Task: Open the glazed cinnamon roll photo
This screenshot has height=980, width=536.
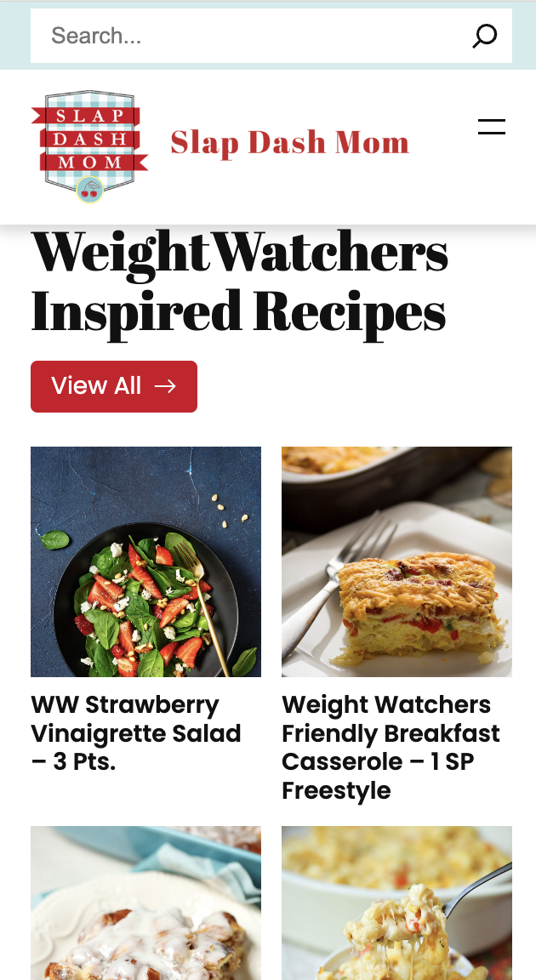Action: tap(145, 903)
